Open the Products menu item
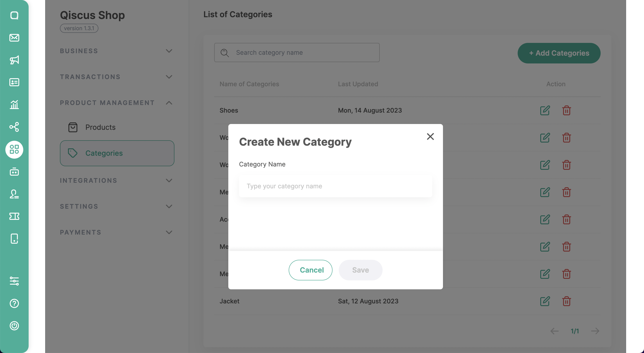 tap(100, 127)
